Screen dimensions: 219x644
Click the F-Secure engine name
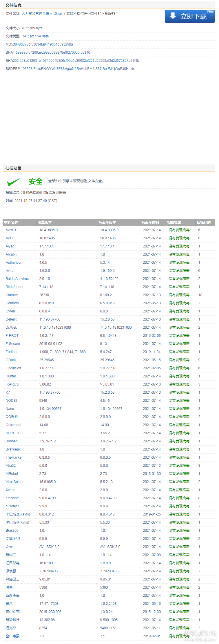[13, 344]
